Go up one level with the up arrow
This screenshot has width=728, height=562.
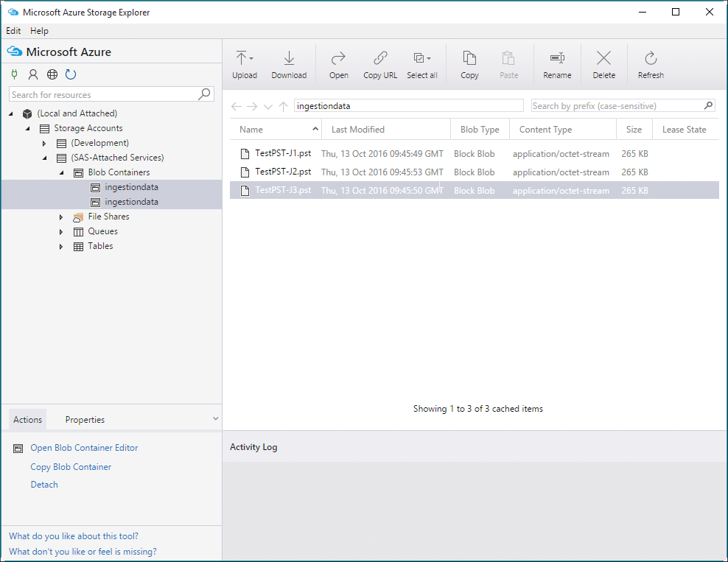click(283, 106)
